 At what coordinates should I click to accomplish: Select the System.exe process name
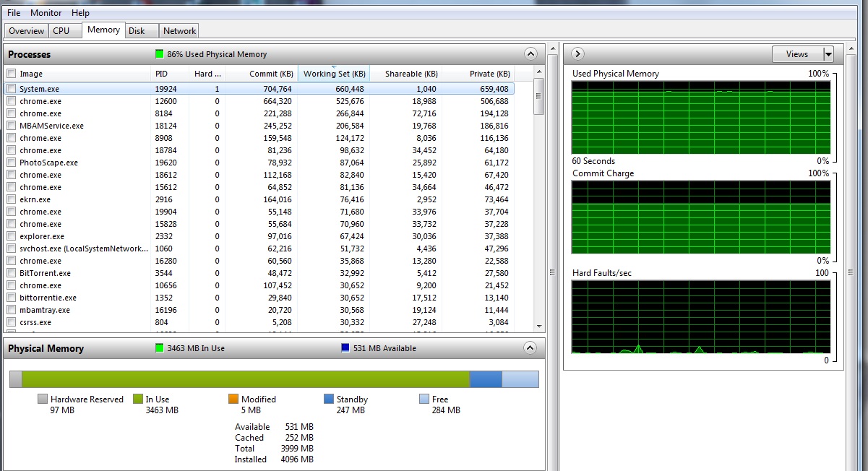tap(40, 89)
